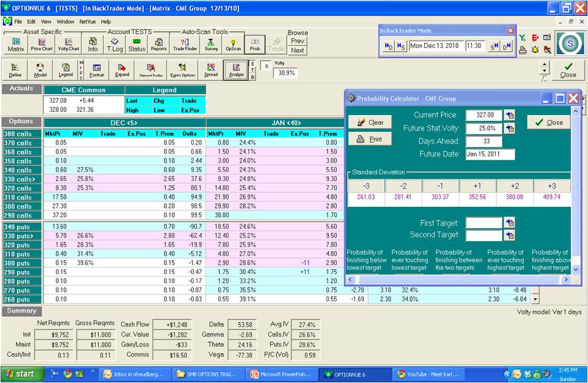
Task: Fetch value for Current Price field
Action: click(510, 115)
